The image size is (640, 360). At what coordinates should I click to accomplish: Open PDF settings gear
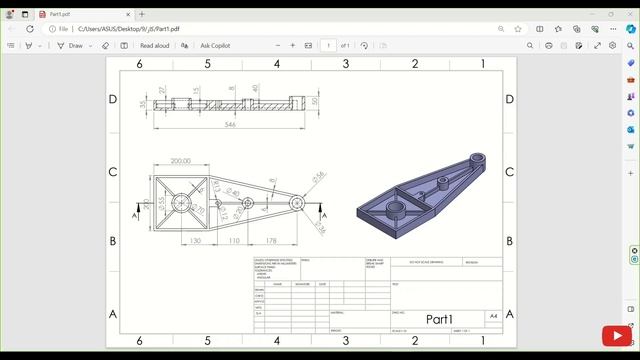tap(612, 46)
